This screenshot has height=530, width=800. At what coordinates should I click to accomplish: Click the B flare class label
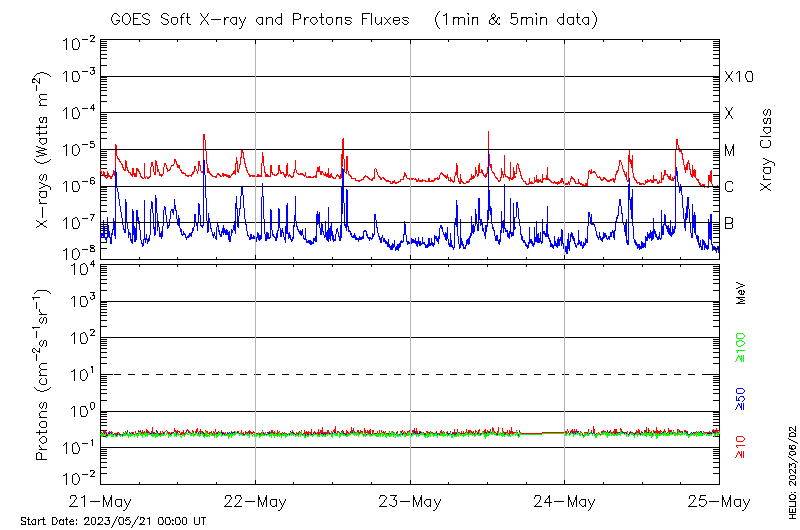click(x=729, y=223)
